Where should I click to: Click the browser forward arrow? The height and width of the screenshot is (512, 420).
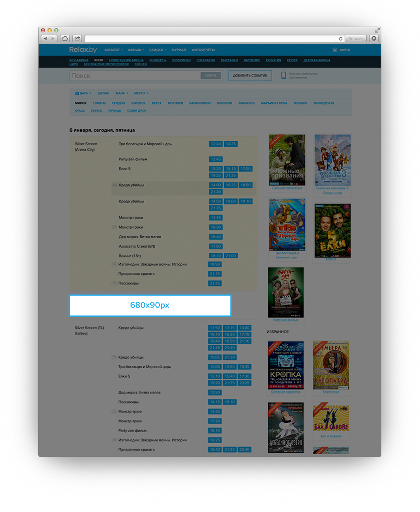click(x=53, y=39)
